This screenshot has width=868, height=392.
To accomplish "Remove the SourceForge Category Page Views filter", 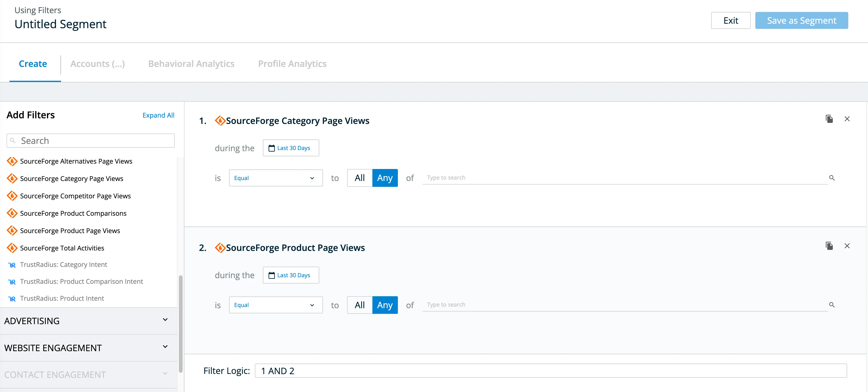I will [x=847, y=119].
